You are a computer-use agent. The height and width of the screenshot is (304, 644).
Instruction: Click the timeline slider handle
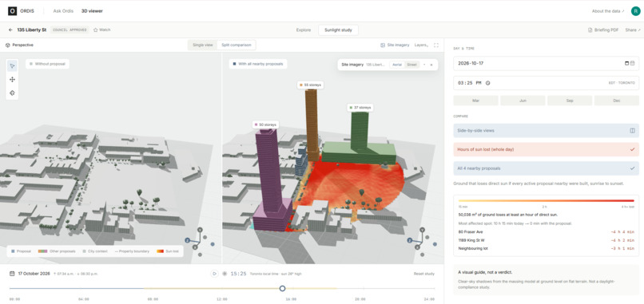[282, 288]
